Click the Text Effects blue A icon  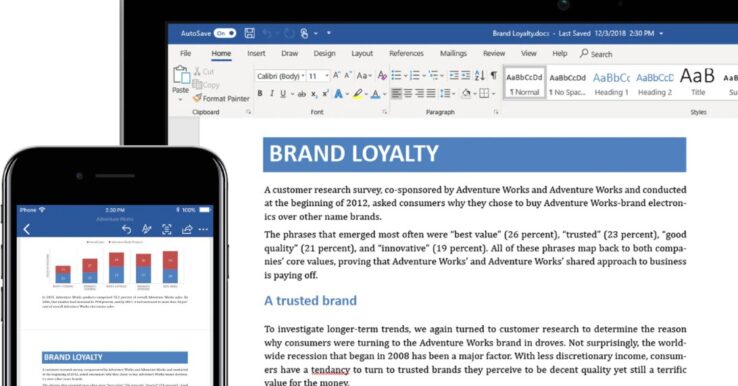tap(338, 94)
